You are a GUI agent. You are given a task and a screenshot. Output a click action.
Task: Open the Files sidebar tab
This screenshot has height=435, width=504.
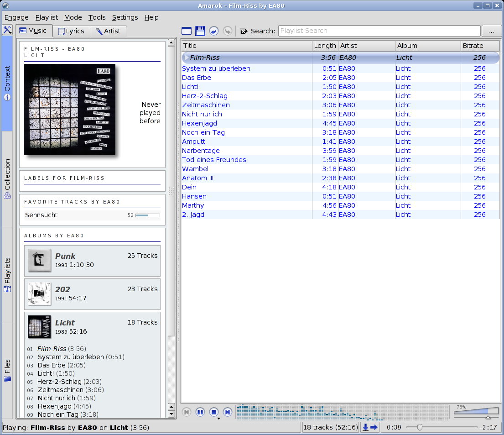click(7, 370)
